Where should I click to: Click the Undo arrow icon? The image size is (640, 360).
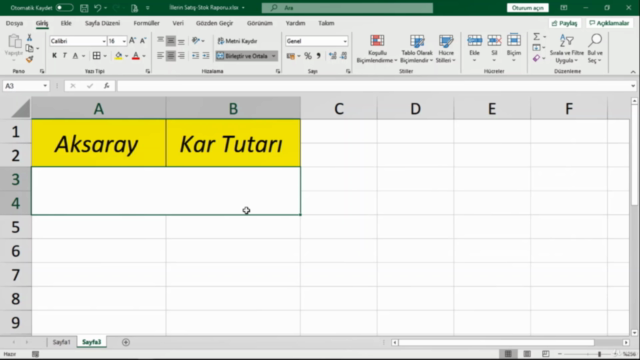[98, 8]
